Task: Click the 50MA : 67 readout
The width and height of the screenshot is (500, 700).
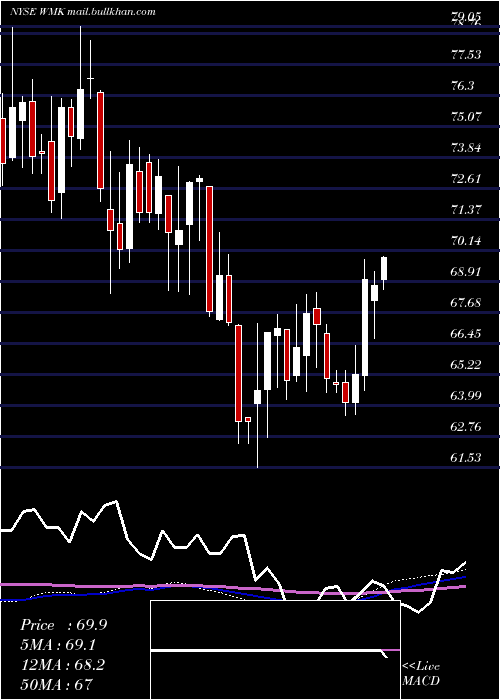Action: pyautogui.click(x=56, y=684)
